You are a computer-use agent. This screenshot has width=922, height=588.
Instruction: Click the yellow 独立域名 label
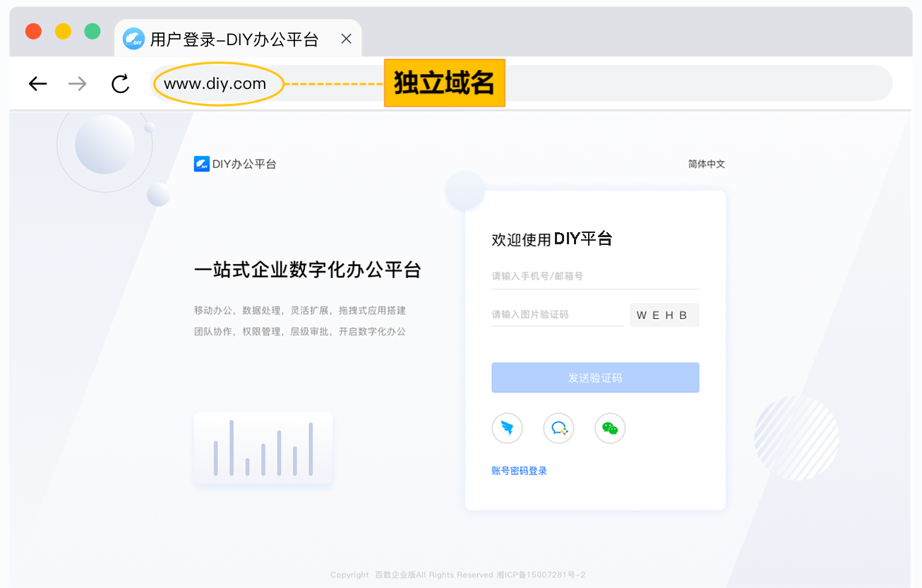(x=444, y=83)
